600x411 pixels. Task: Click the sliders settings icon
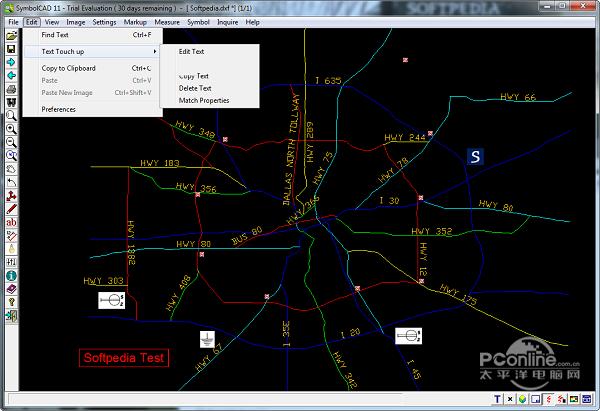[11, 262]
